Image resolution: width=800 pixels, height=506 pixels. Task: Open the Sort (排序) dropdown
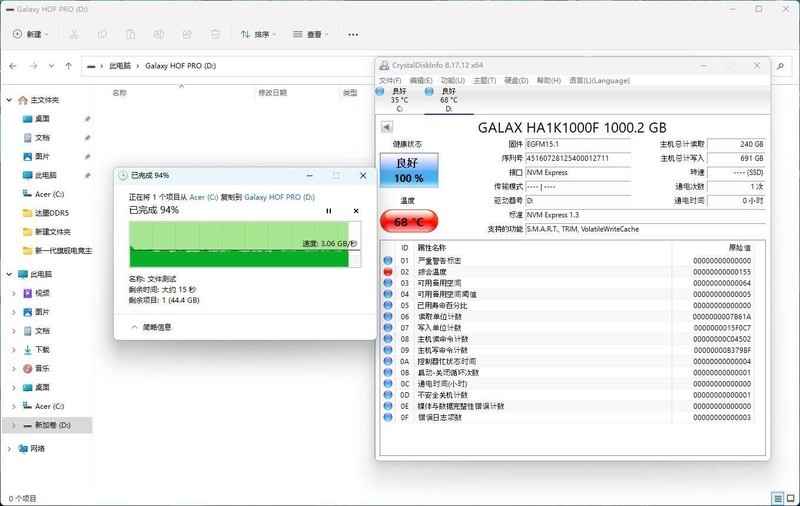[x=258, y=34]
